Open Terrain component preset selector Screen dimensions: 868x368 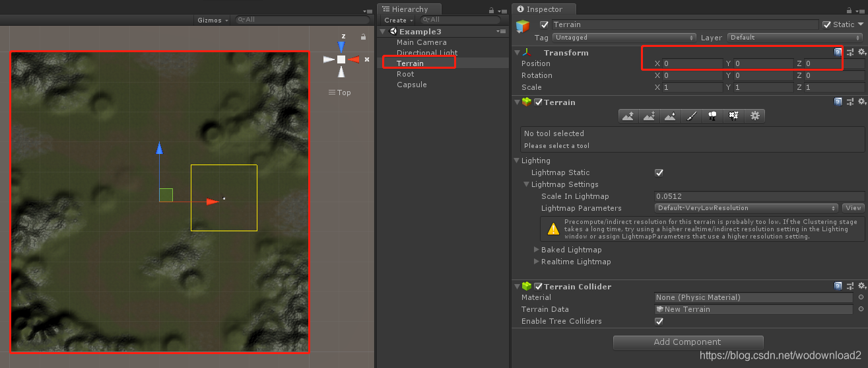[x=850, y=102]
